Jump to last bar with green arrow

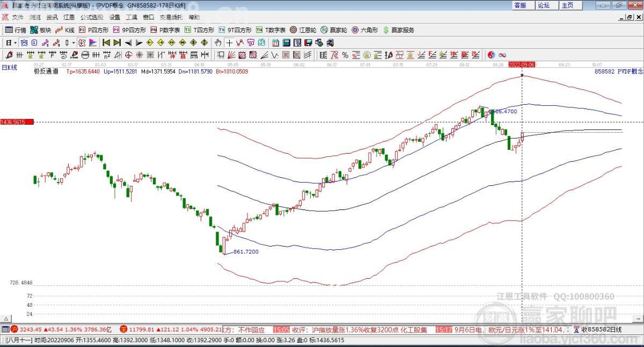tap(117, 42)
